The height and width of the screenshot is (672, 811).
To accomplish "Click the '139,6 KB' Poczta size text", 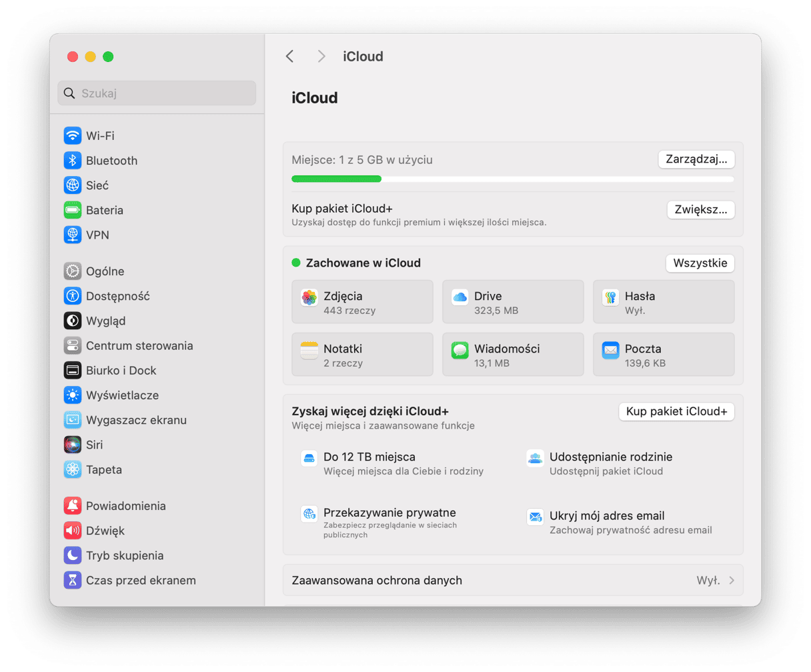I will tap(646, 363).
